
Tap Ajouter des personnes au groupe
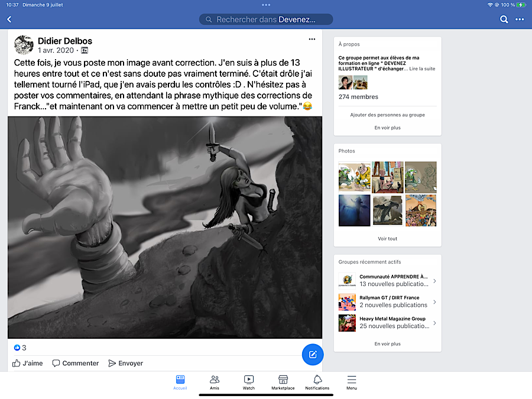tap(387, 115)
